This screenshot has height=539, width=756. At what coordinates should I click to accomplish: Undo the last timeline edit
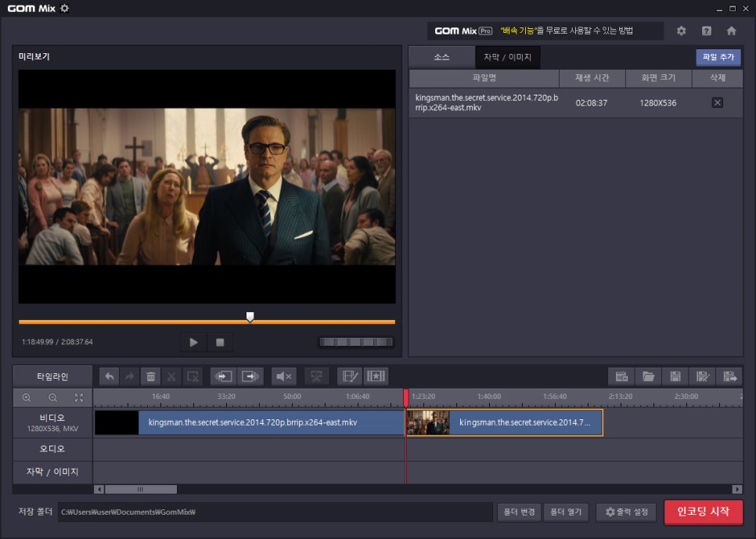point(110,376)
